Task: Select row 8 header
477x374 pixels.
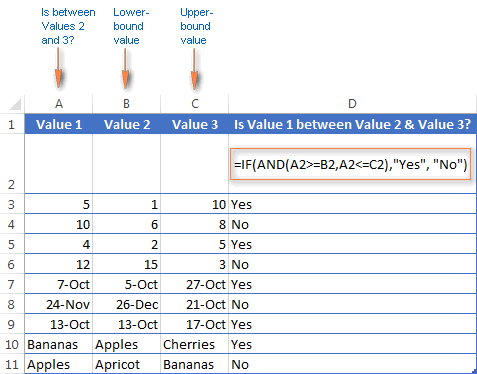Action: coord(12,304)
